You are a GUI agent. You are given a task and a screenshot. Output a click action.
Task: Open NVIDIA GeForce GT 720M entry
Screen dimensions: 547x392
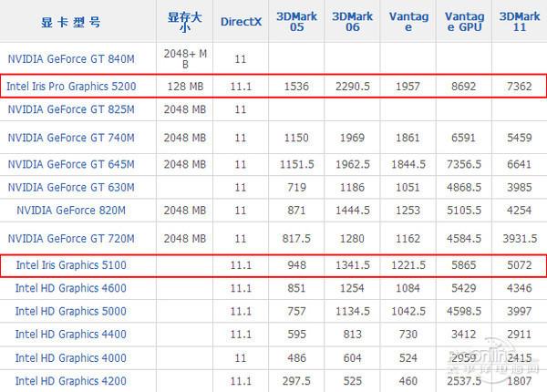71,239
